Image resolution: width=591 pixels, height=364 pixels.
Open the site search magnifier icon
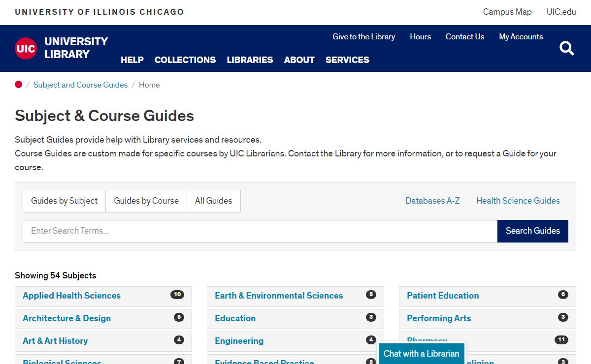click(567, 48)
